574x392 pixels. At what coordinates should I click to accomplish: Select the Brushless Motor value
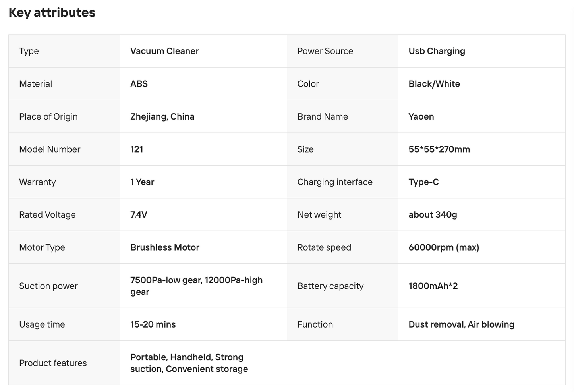click(165, 247)
